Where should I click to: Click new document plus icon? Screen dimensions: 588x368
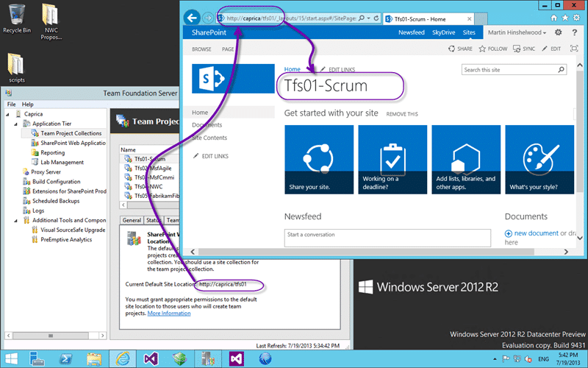[508, 233]
